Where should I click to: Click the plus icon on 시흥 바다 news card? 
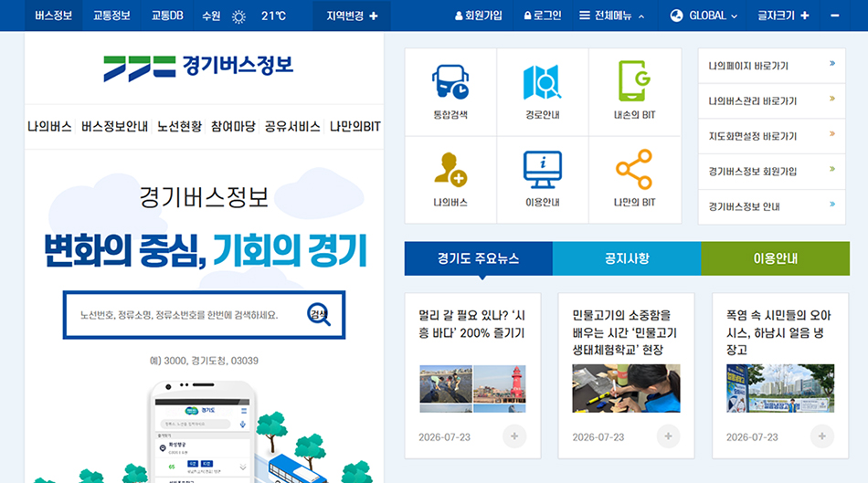(514, 436)
